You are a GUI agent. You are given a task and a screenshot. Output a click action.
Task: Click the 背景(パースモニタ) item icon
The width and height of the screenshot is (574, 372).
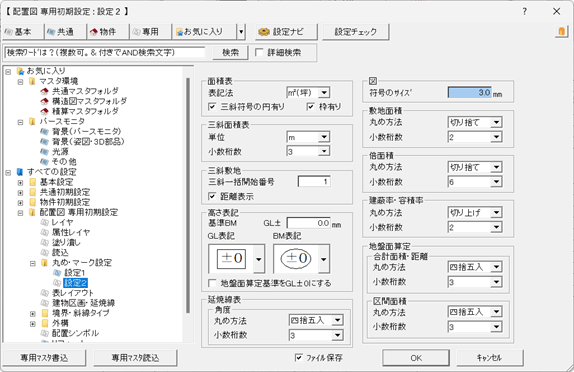[x=45, y=131]
